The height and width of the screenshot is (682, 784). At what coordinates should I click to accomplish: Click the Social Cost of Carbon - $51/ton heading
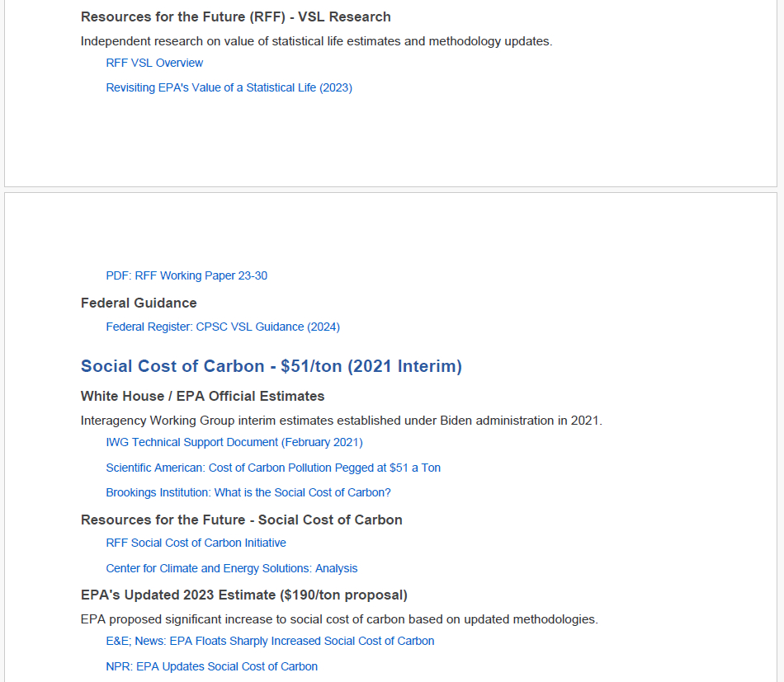[x=272, y=366]
